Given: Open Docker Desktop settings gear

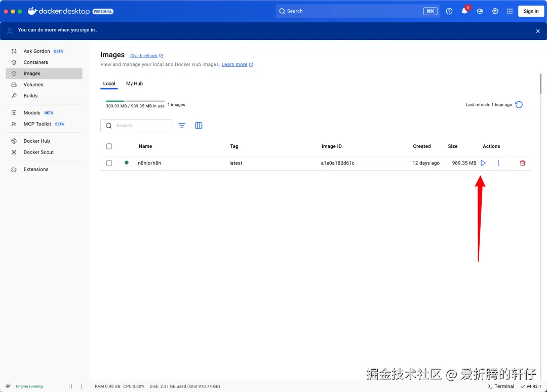Looking at the screenshot, I should (x=495, y=11).
